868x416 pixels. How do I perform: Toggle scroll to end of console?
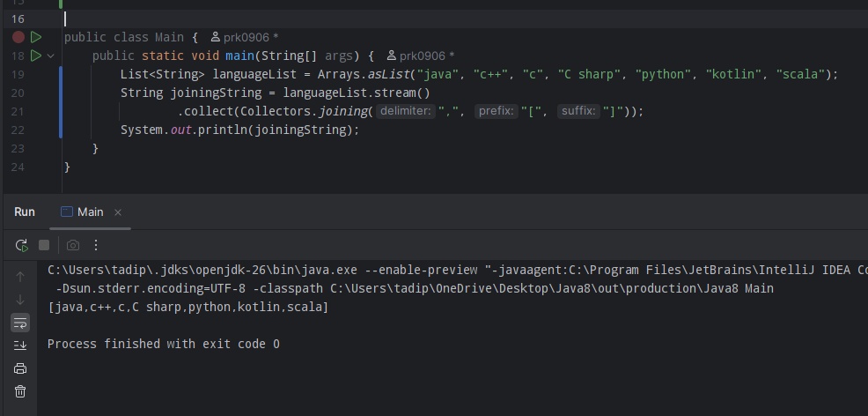coord(20,345)
